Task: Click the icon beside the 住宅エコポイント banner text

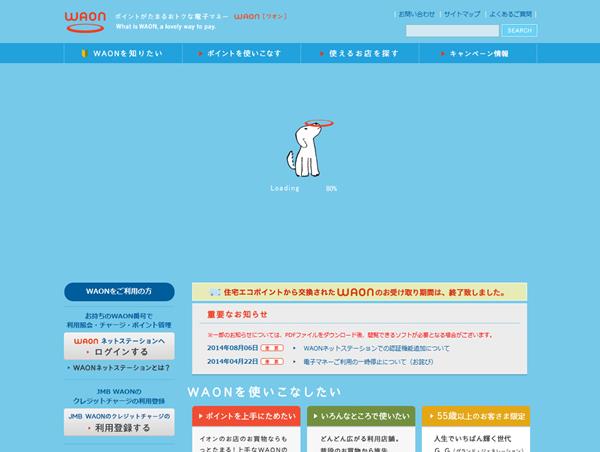Action: click(x=215, y=292)
